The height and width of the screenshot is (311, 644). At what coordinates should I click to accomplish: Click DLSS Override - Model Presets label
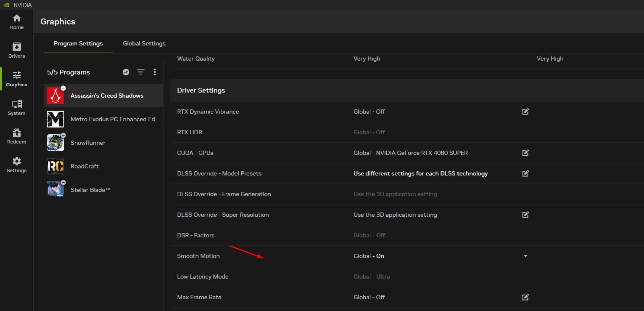point(219,173)
